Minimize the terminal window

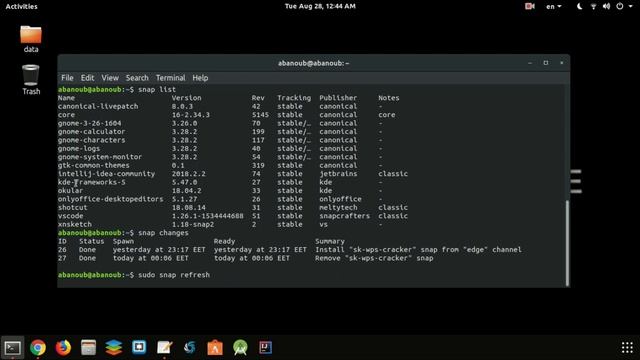coord(530,63)
